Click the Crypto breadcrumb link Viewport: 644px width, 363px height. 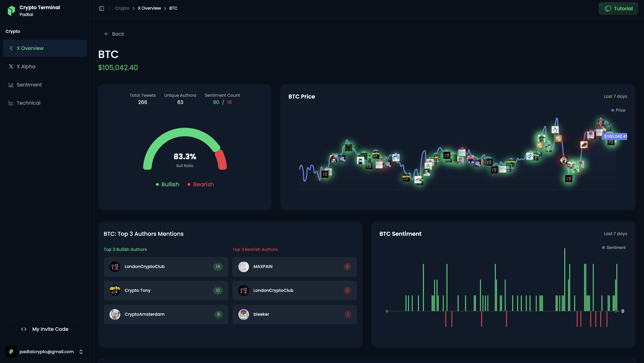(x=122, y=8)
